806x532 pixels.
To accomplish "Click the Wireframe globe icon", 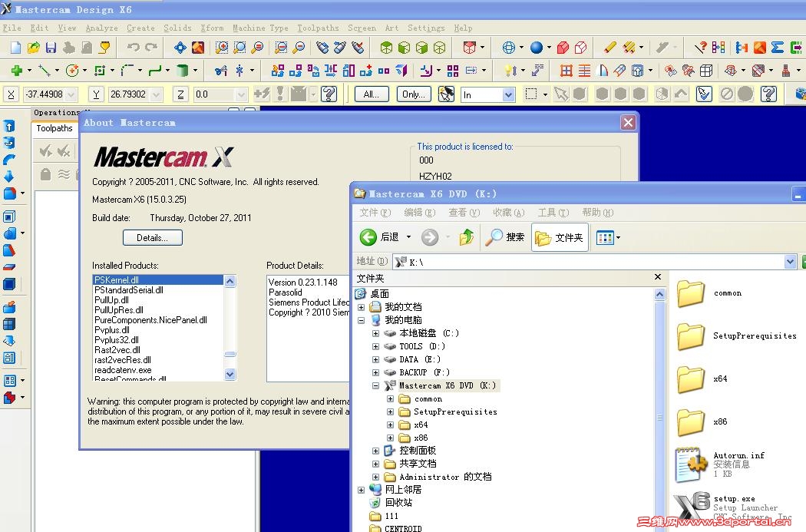I will click(x=508, y=48).
